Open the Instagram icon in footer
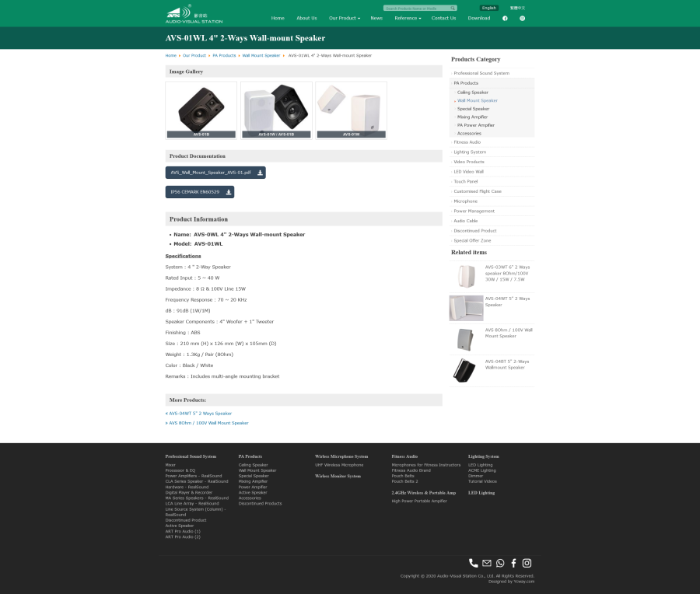 (527, 563)
